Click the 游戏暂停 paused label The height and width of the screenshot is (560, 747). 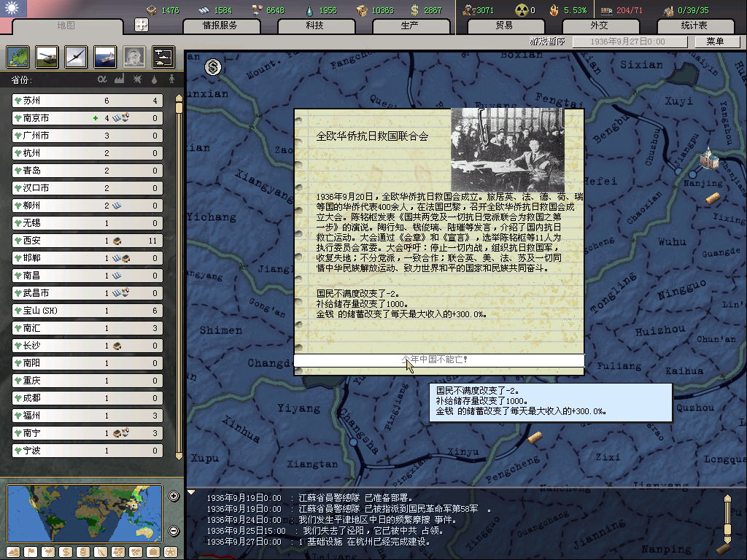point(547,42)
